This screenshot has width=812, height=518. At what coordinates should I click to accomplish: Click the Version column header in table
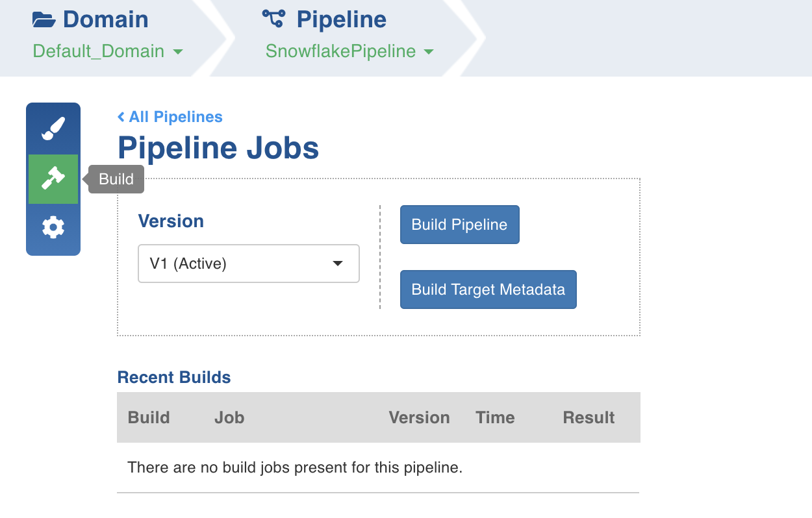[419, 417]
